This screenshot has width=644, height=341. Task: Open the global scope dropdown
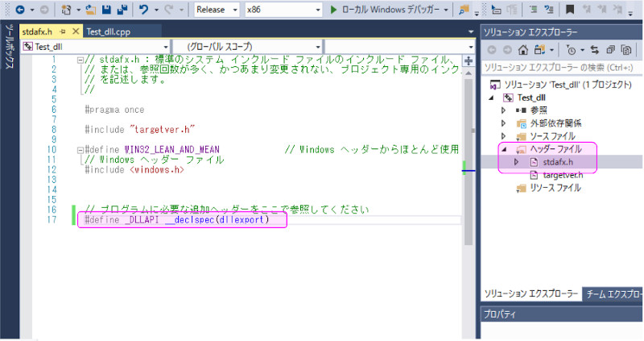point(247,47)
